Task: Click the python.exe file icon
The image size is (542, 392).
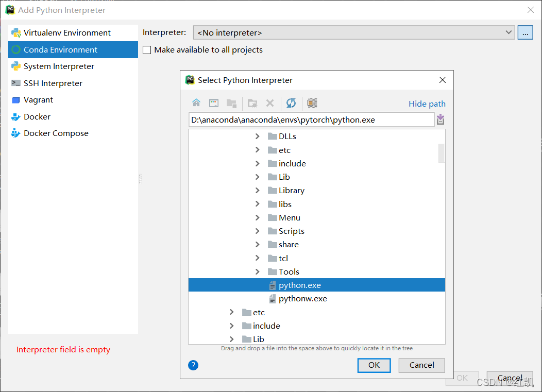Action: pos(273,285)
